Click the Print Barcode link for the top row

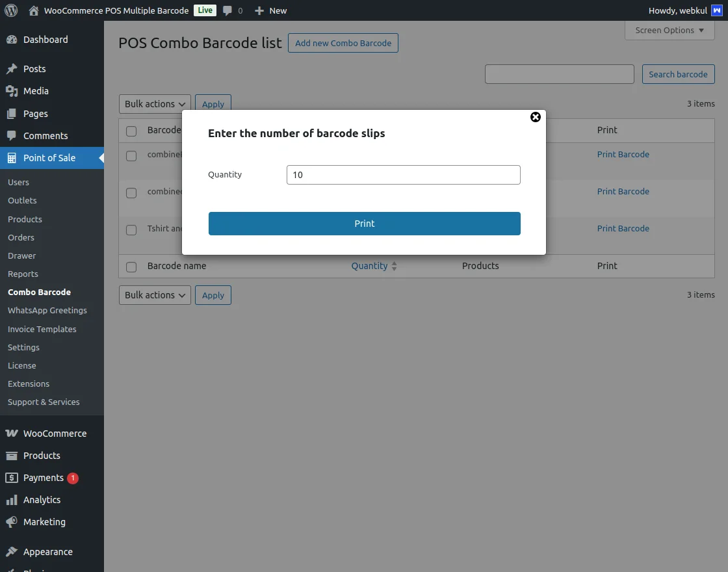coord(623,154)
